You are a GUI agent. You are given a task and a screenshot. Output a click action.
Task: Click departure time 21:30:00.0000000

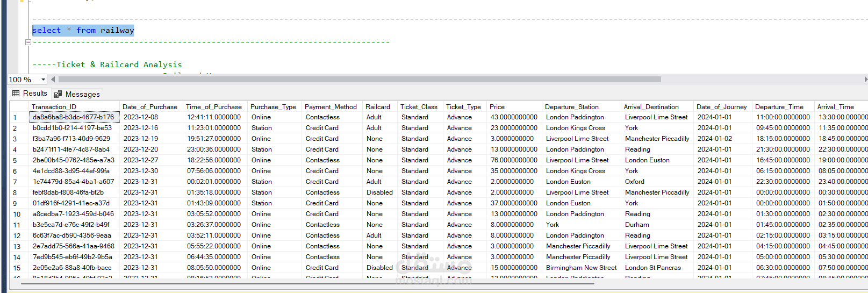tap(783, 149)
